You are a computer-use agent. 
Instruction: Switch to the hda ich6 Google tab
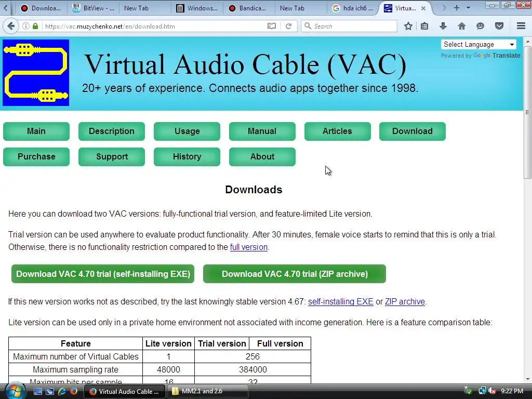click(x=353, y=8)
